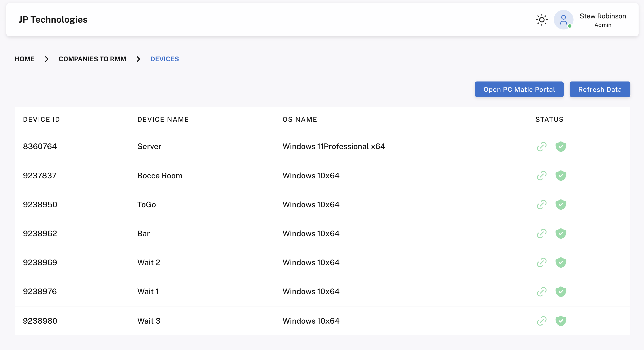Viewport: 644px width, 350px height.
Task: Click the shield icon in ToGo row
Action: [x=561, y=205]
